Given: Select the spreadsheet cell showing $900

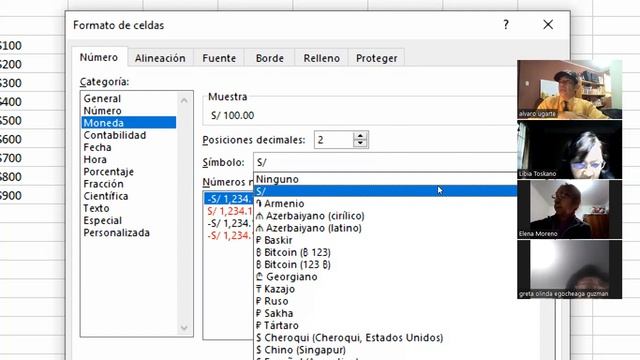Looking at the screenshot, I should coord(32,196).
